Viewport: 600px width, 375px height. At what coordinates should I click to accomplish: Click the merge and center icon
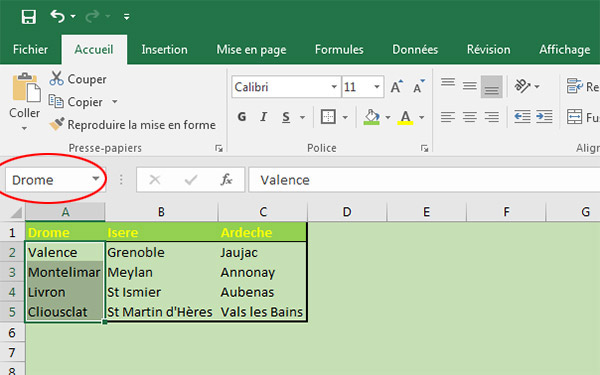[x=575, y=117]
